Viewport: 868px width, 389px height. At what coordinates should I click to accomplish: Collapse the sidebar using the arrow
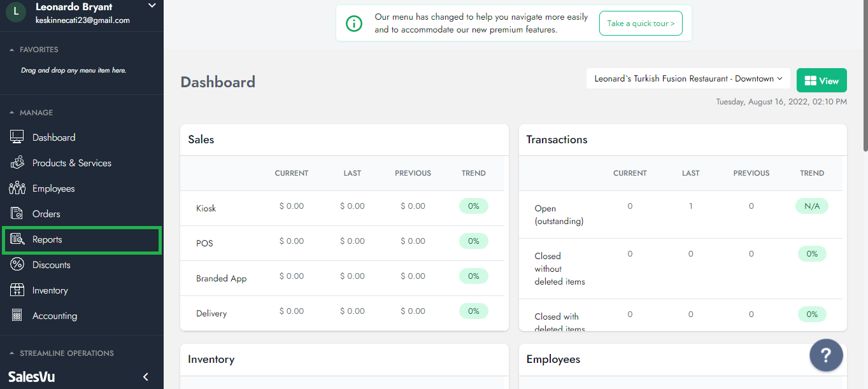(x=145, y=377)
